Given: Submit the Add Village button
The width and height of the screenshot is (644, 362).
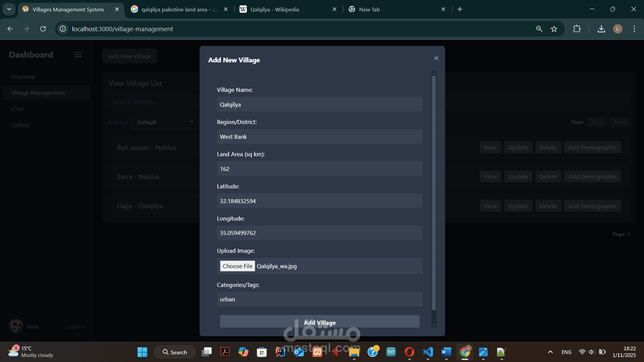Looking at the screenshot, I should pyautogui.click(x=319, y=322).
